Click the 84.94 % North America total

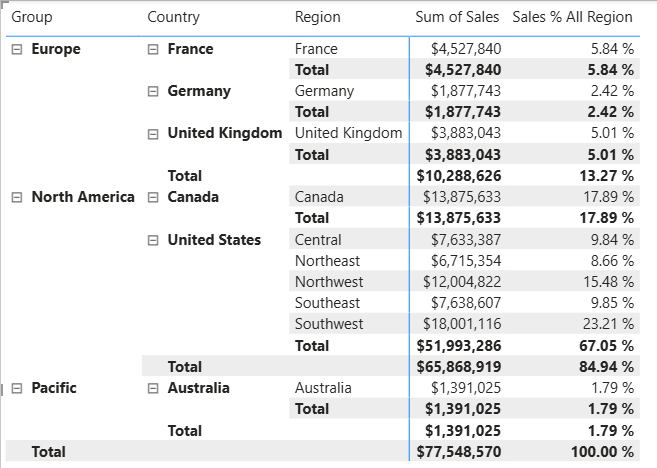coord(602,367)
